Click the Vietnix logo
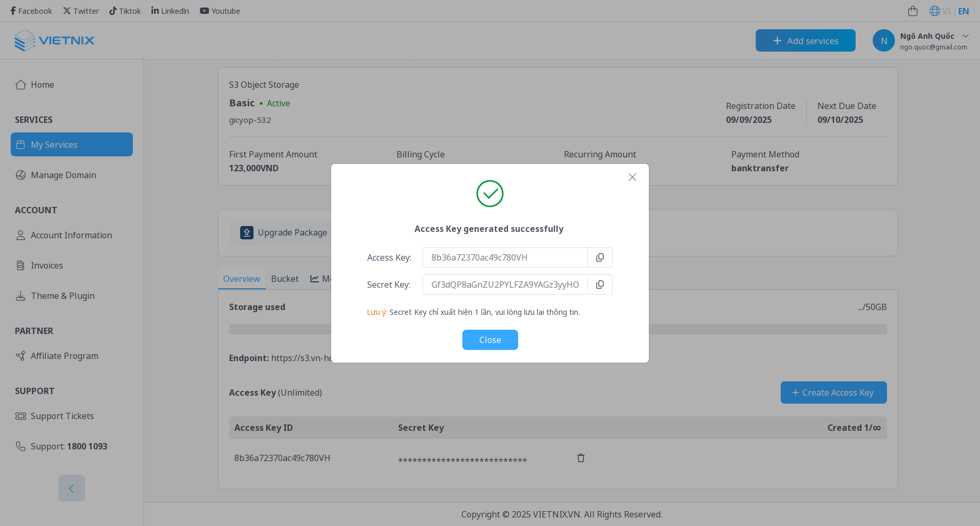This screenshot has width=980, height=526. (54, 40)
